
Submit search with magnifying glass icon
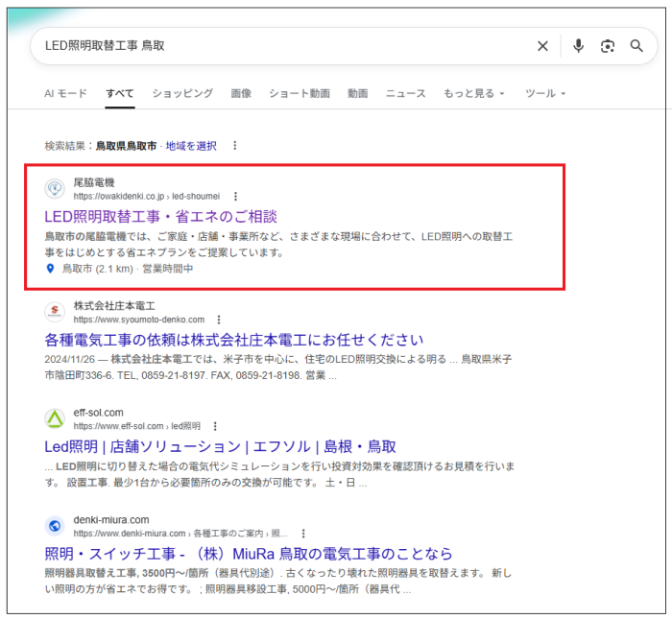pos(636,45)
